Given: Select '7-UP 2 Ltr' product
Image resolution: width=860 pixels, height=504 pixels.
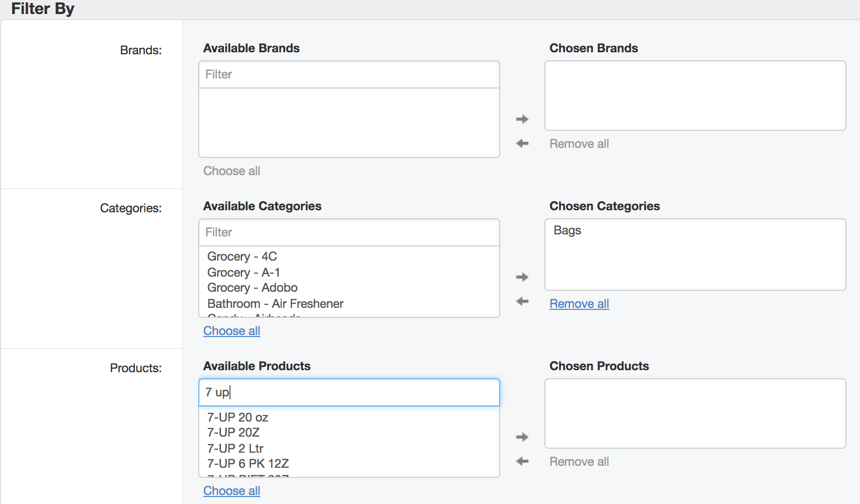Looking at the screenshot, I should point(349,448).
